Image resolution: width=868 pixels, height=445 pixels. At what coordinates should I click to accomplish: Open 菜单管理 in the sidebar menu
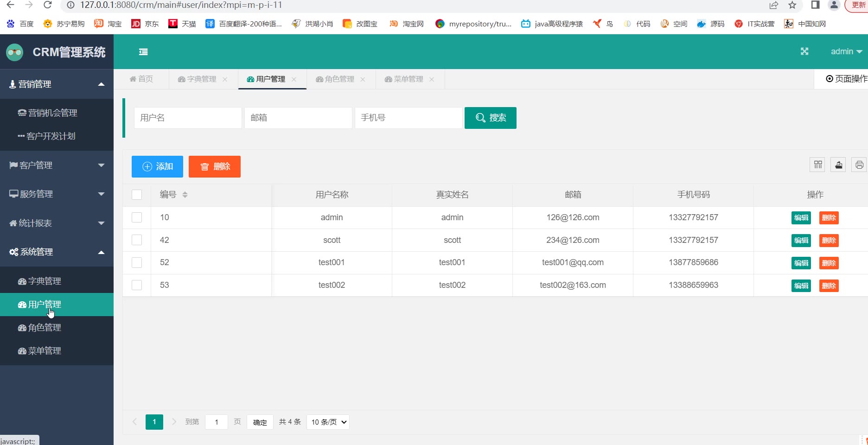tap(57, 351)
